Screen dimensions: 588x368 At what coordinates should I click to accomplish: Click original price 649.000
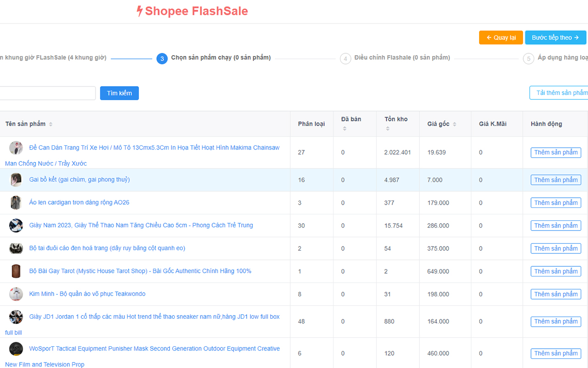coord(438,271)
